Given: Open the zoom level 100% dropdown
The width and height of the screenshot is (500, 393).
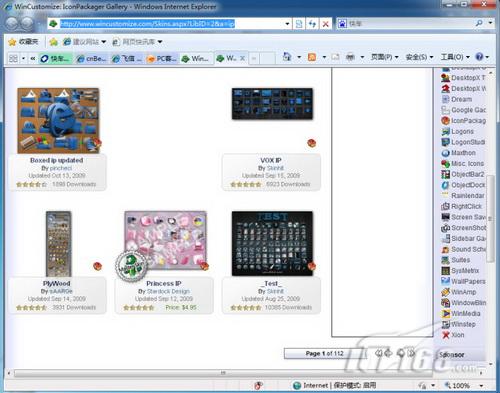Looking at the screenshot, I should point(481,386).
